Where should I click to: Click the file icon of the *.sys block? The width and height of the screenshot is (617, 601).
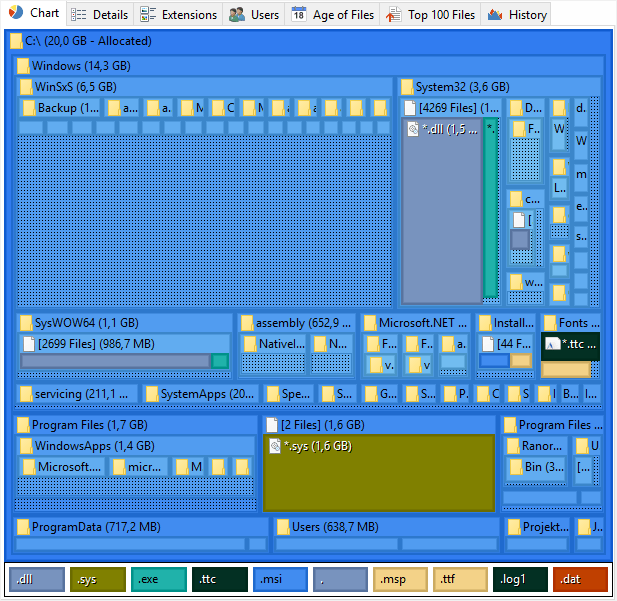click(x=275, y=446)
